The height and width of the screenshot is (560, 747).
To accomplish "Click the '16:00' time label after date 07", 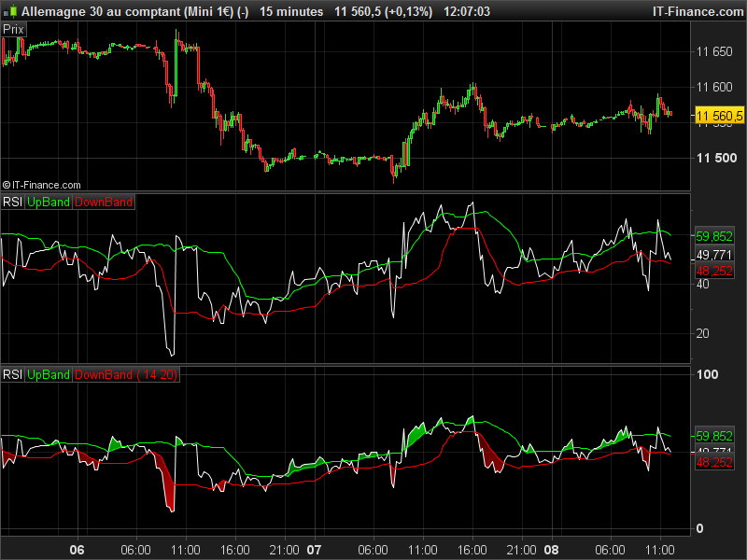I will click(x=472, y=551).
